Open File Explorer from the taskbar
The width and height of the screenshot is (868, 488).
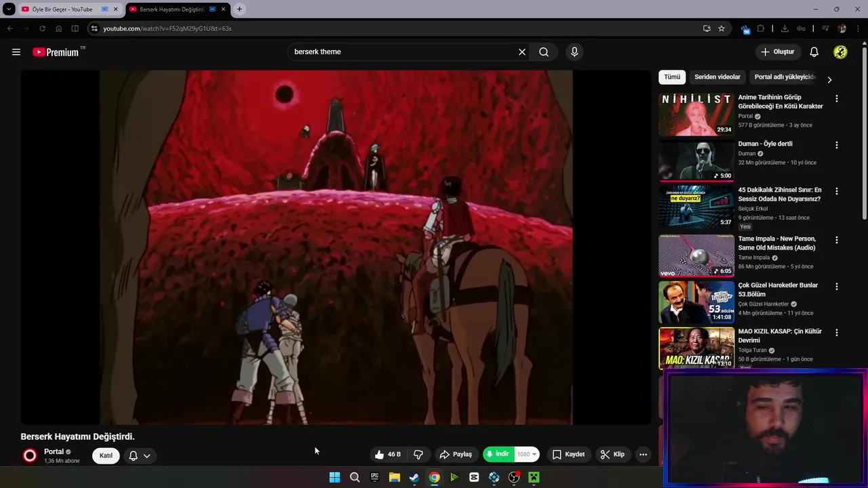click(394, 477)
